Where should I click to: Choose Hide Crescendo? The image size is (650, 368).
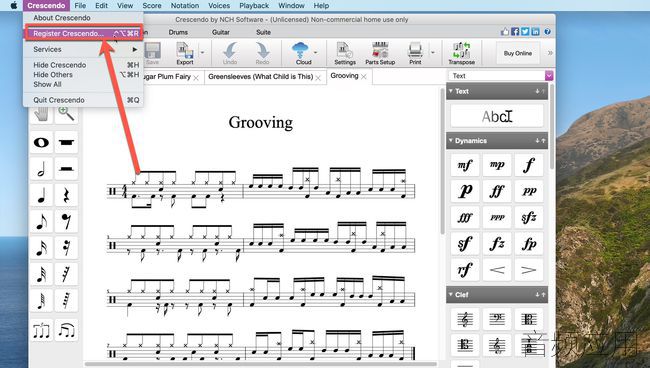83,65
